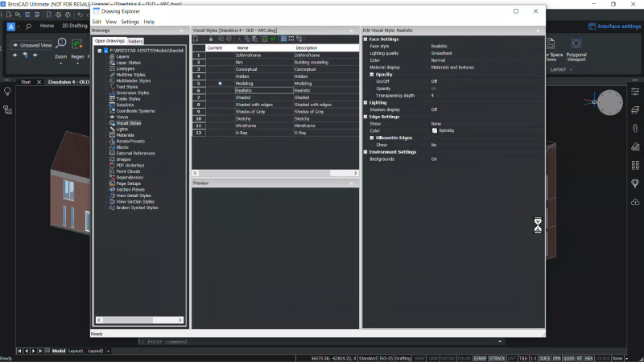The width and height of the screenshot is (644, 362).
Task: Open the Home ribbon tab in BricsCAD
Action: (x=47, y=26)
